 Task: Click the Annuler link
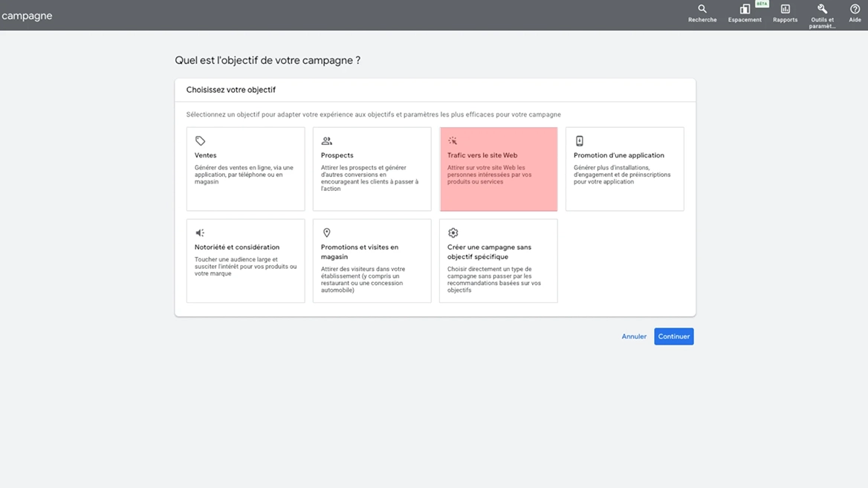tap(634, 336)
